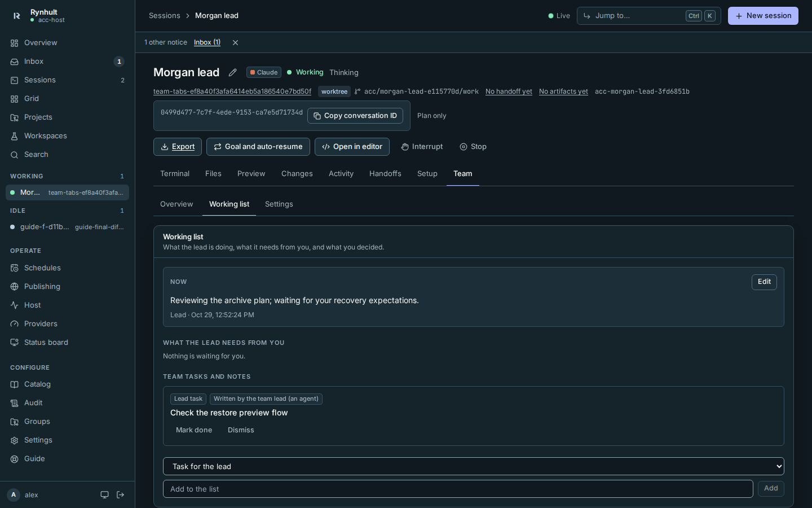Edit the Now status entry

click(764, 282)
